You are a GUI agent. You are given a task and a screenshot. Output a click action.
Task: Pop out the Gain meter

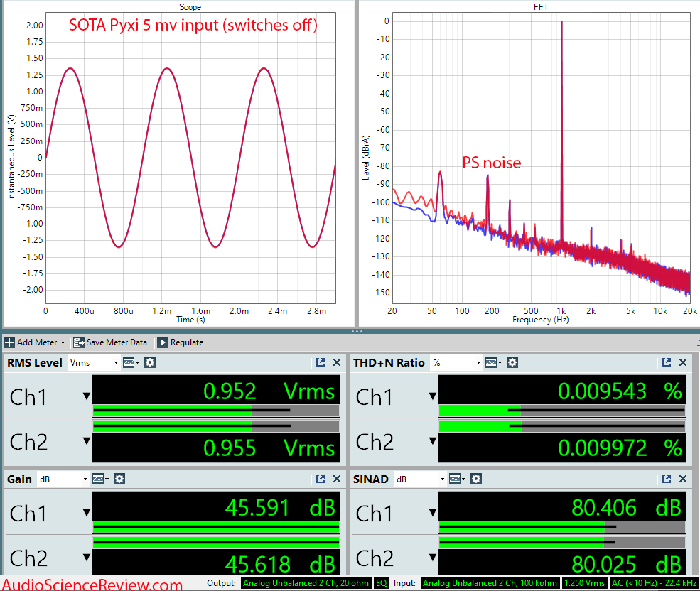click(x=321, y=479)
